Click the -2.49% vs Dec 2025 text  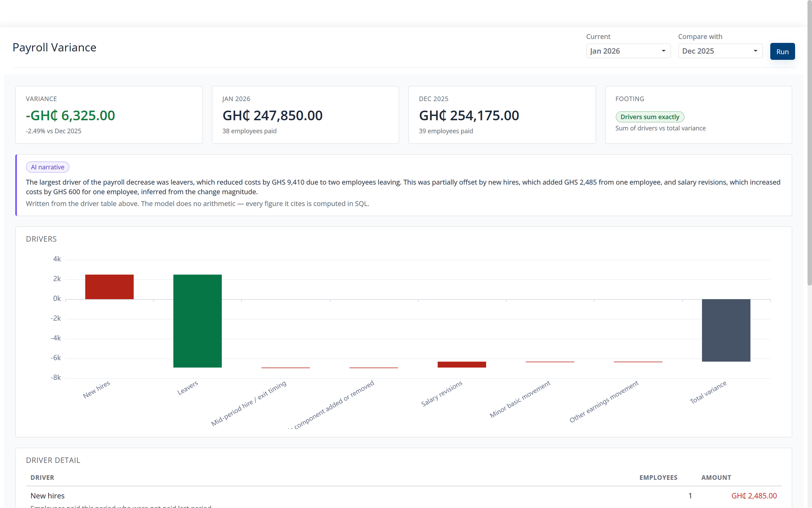click(x=54, y=131)
